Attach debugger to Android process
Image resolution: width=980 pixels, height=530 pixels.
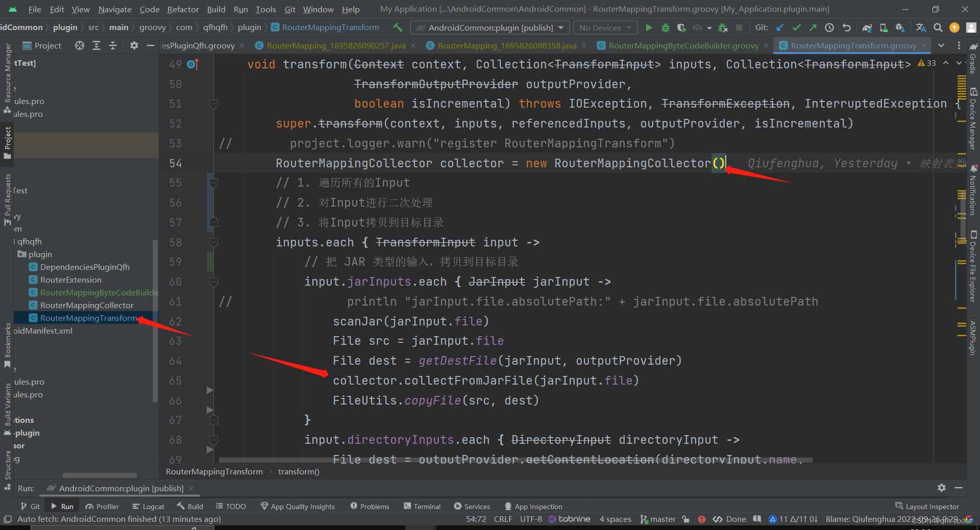[723, 28]
